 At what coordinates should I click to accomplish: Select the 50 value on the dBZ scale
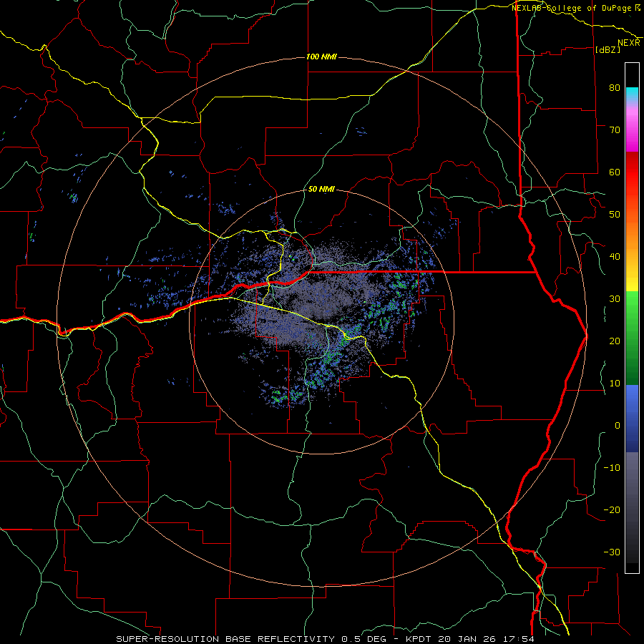615,215
